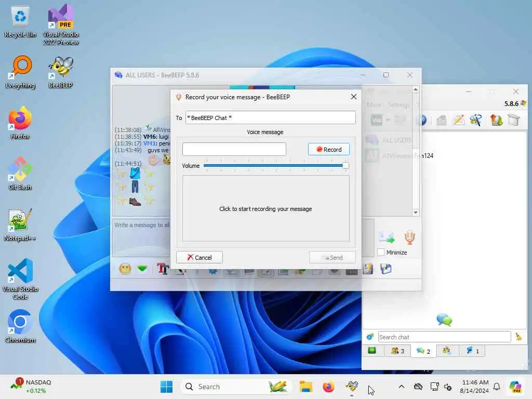Click the recording area panel

point(265,209)
